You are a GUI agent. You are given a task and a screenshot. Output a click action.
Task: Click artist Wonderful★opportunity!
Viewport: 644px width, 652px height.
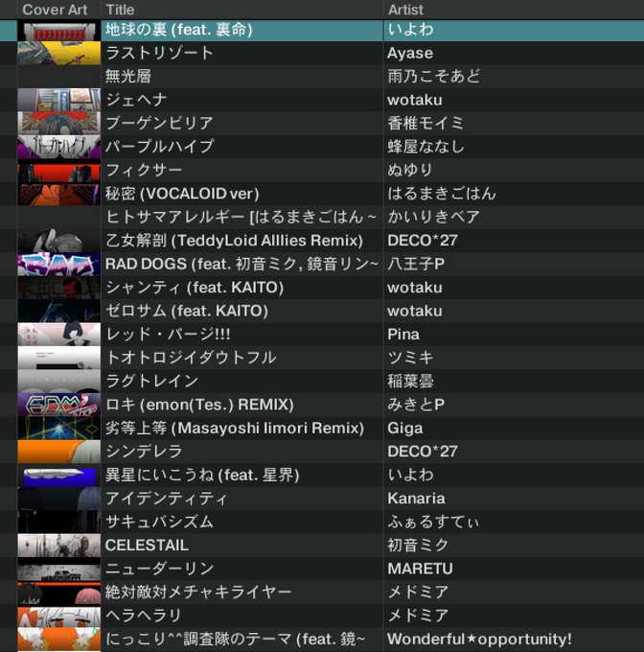[x=479, y=639]
